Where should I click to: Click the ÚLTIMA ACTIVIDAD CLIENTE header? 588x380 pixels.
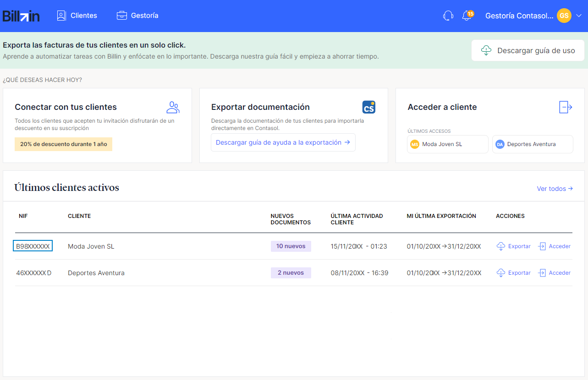point(357,219)
